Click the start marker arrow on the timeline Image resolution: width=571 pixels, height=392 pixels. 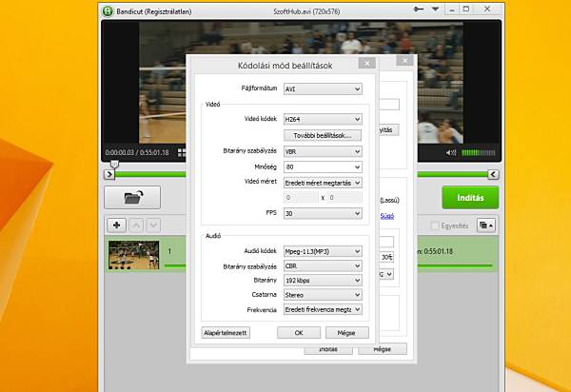click(x=109, y=174)
